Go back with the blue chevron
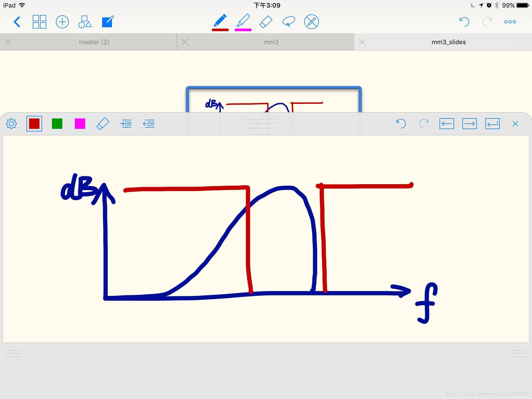 click(17, 22)
